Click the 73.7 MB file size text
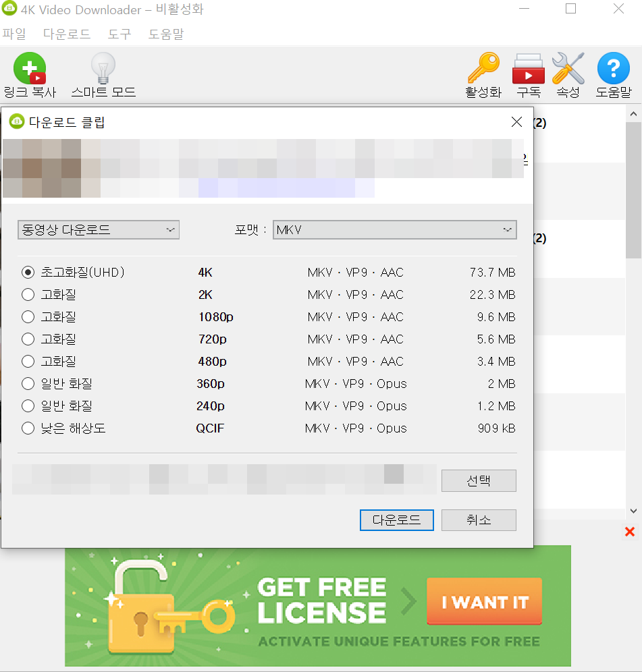 click(492, 272)
